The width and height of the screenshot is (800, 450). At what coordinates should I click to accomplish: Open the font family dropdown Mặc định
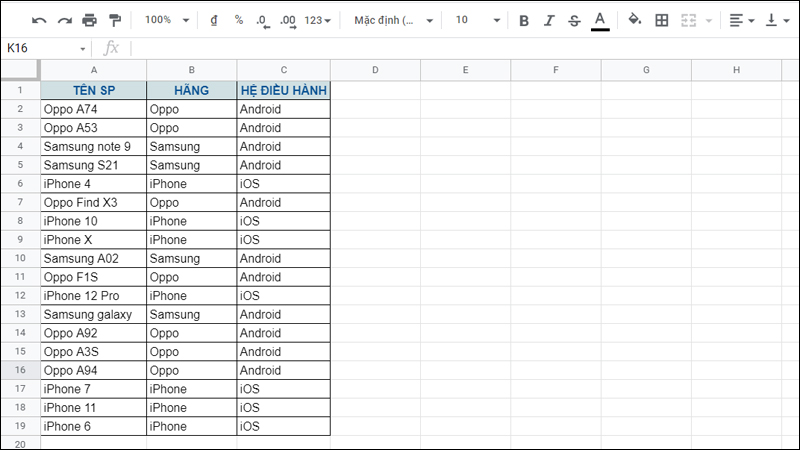(x=394, y=20)
